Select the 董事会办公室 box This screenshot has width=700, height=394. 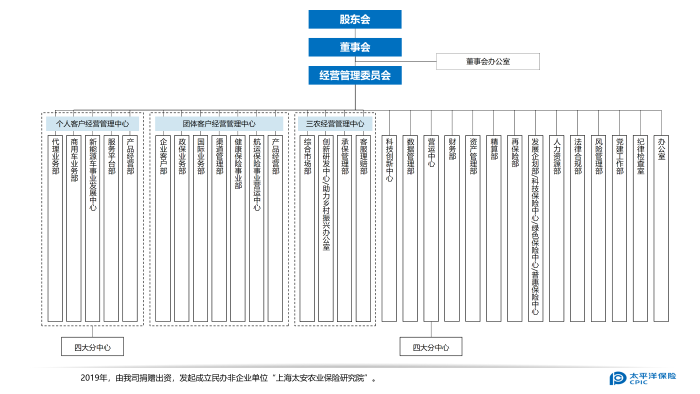click(x=488, y=62)
